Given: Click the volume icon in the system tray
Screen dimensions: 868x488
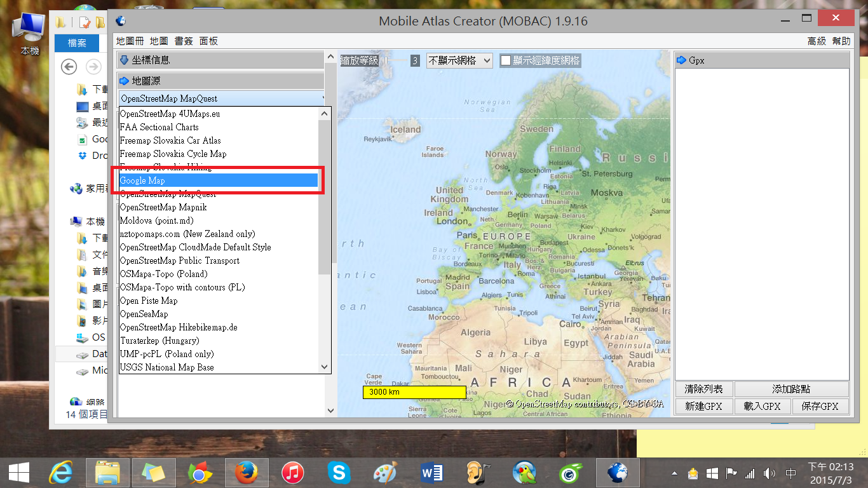Looking at the screenshot, I should click(x=770, y=473).
